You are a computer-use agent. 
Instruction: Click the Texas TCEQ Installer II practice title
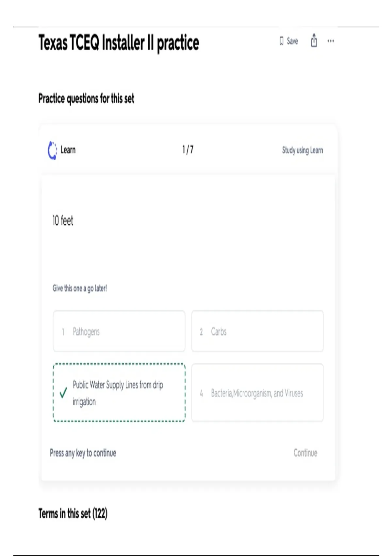(119, 43)
